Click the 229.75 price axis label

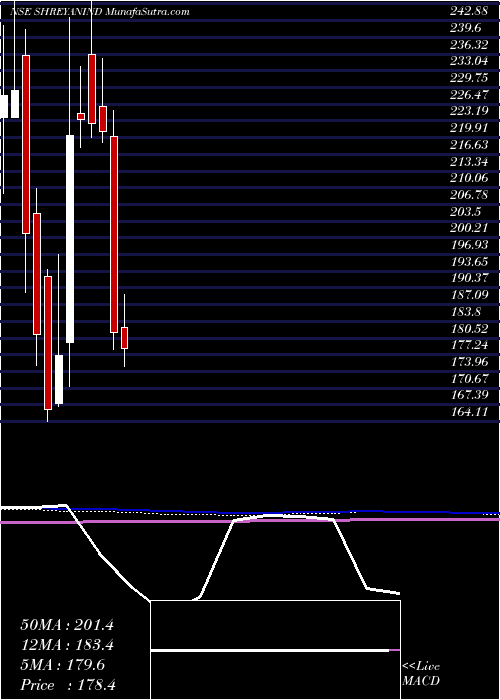(469, 78)
